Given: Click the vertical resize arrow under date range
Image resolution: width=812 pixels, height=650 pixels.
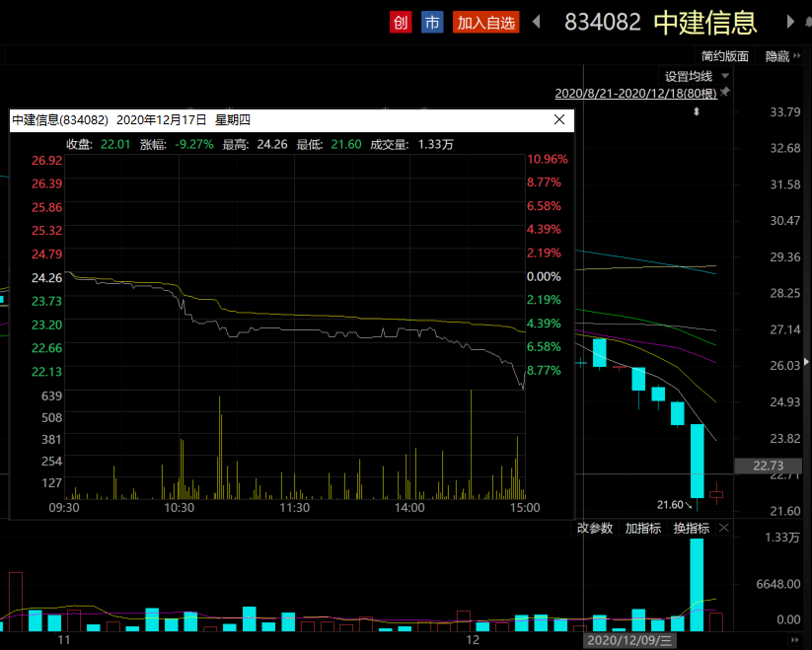Looking at the screenshot, I should (697, 111).
